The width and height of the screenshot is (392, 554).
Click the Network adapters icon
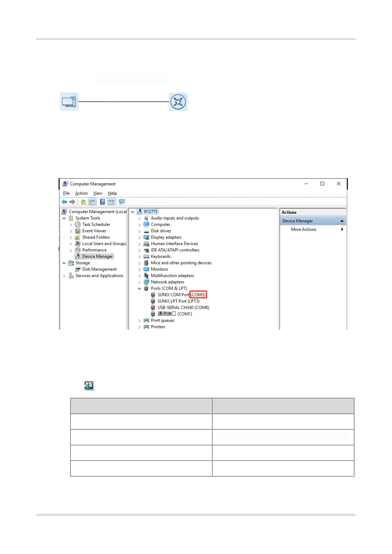[x=146, y=282]
